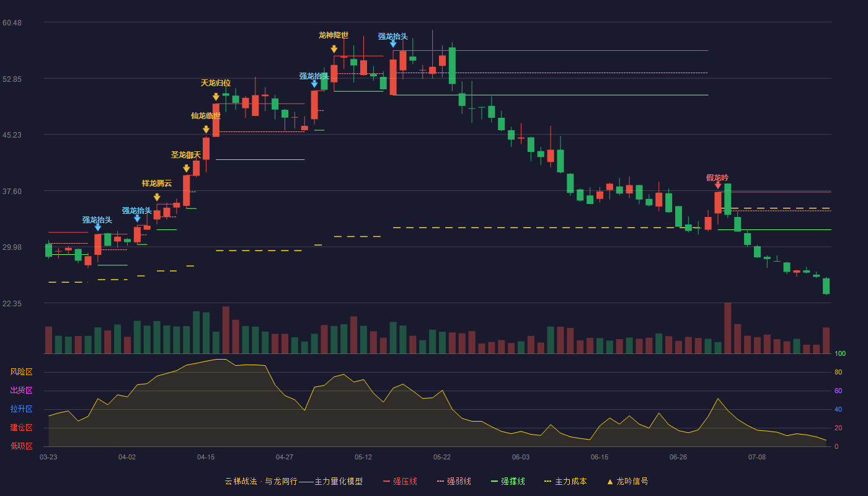The width and height of the screenshot is (868, 496).
Task: Click the orange 80 indicator scale value
Action: tap(838, 372)
